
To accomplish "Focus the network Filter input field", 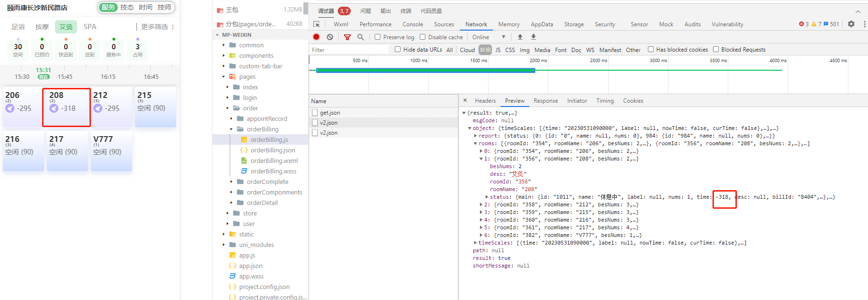I will pos(349,50).
